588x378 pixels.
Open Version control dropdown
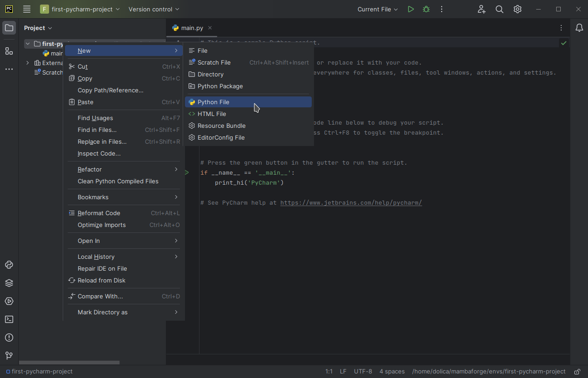(154, 9)
